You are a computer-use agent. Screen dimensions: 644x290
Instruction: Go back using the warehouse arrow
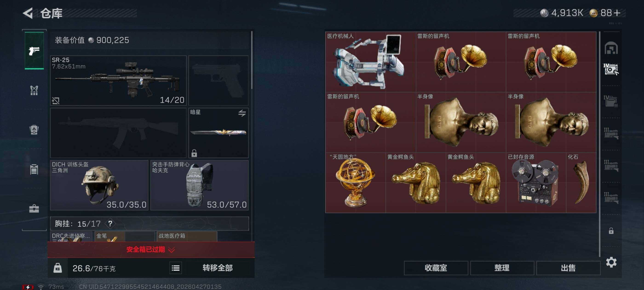point(28,13)
